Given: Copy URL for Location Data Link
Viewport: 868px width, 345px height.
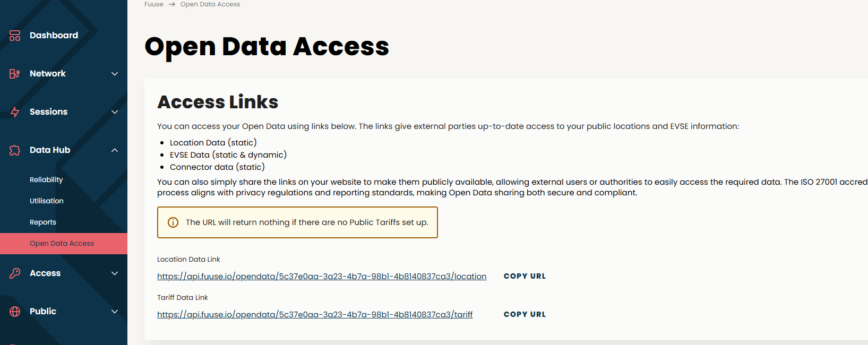Looking at the screenshot, I should point(525,276).
